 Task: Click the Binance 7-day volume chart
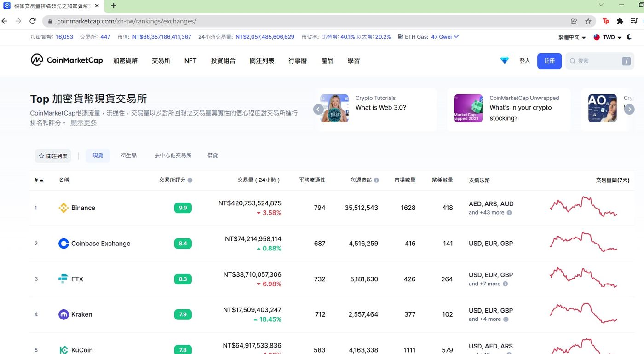pos(584,207)
